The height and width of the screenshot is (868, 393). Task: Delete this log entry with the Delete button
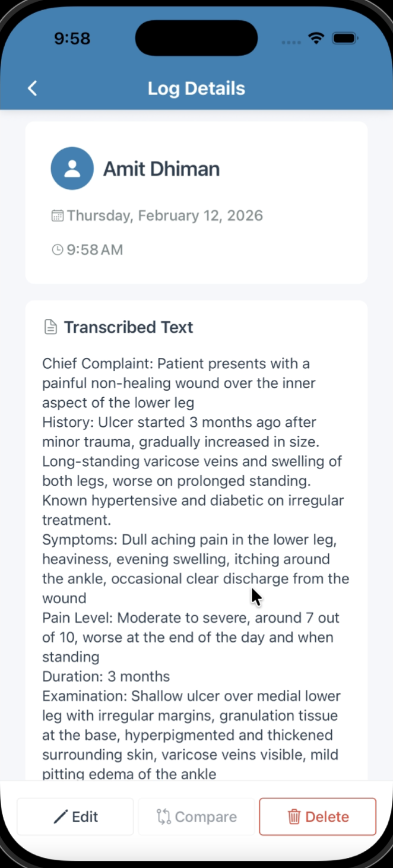(x=318, y=816)
